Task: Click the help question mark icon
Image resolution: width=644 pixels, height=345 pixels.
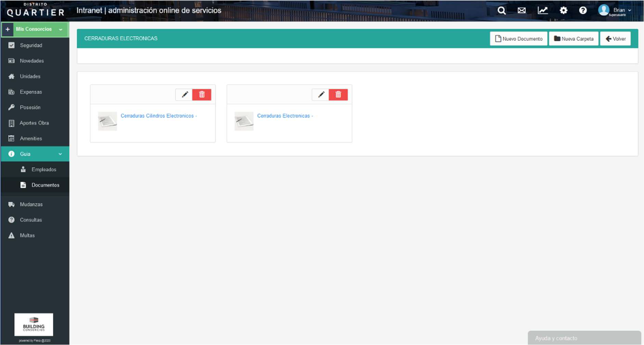Action: (x=583, y=10)
